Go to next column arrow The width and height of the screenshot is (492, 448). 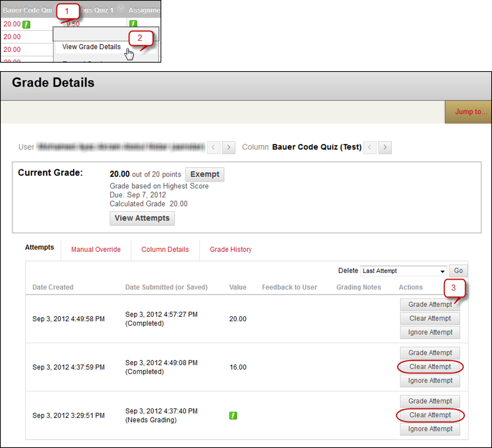385,147
